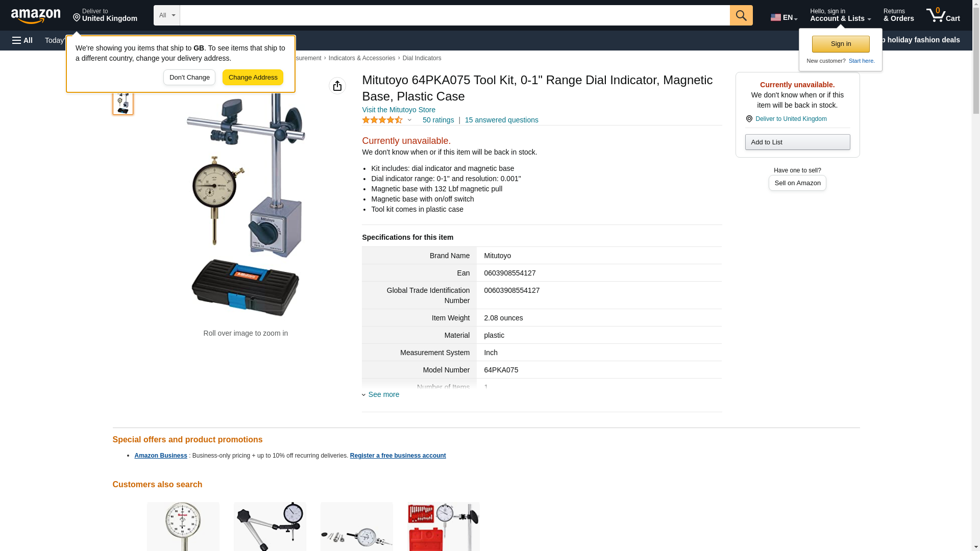Open the shopping cart icon
The image size is (980, 551).
point(943,15)
